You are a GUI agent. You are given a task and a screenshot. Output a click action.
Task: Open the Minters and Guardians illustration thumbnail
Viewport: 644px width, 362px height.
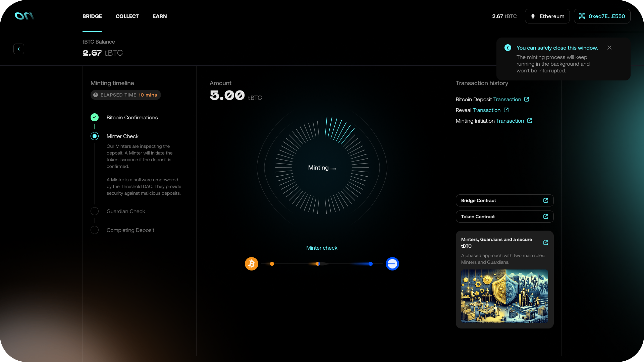(x=504, y=296)
